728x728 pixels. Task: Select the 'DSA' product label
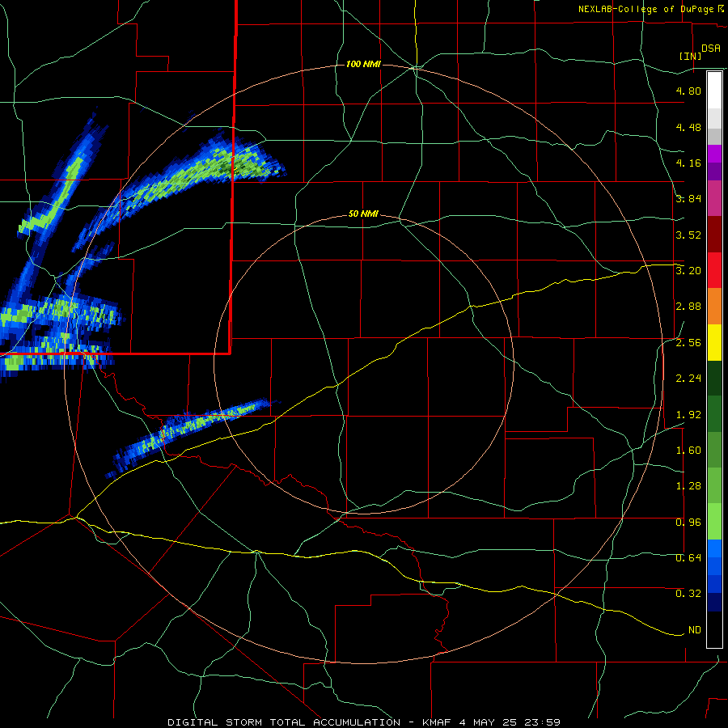point(711,49)
